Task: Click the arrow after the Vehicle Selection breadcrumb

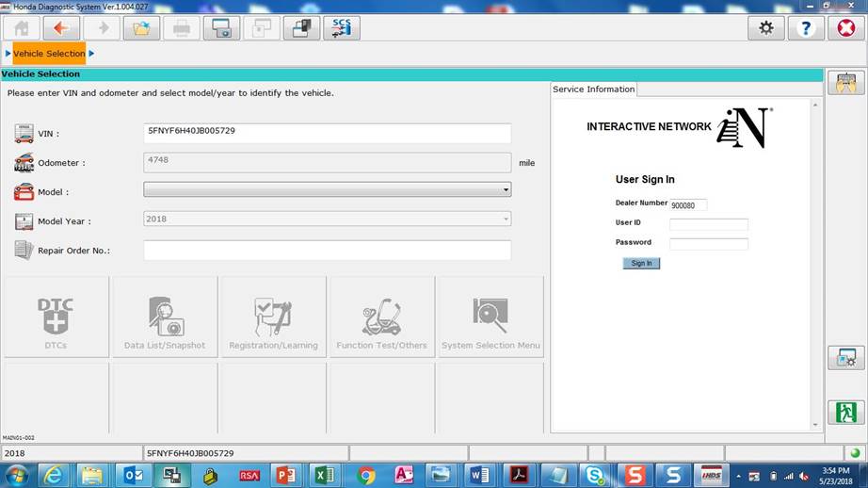Action: coord(92,54)
